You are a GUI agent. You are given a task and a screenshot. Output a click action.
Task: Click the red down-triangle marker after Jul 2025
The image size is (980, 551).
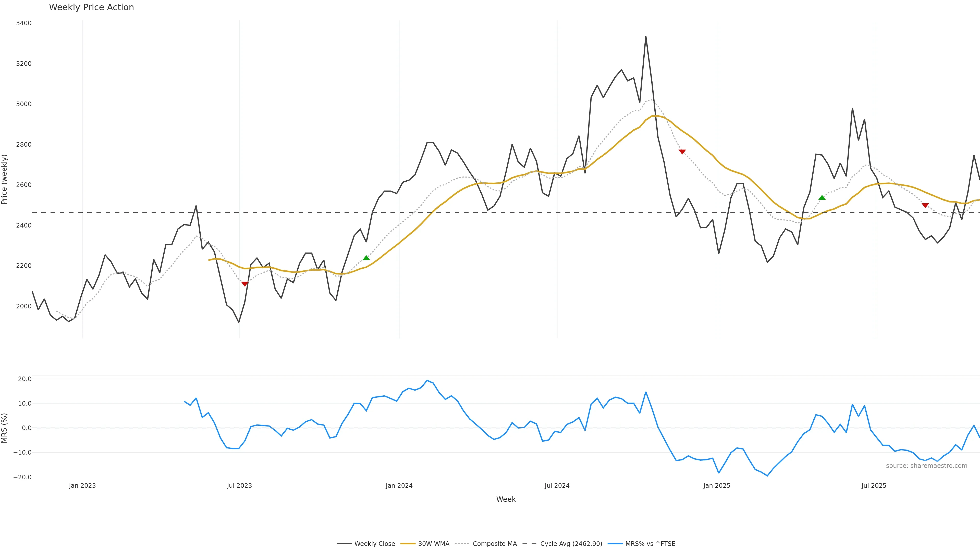[925, 205]
